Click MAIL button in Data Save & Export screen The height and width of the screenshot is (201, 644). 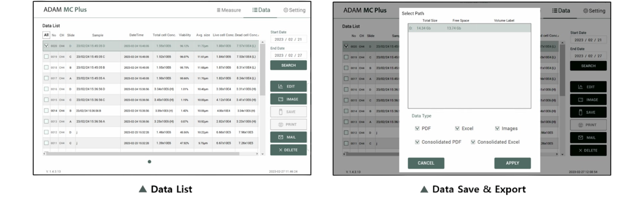coord(588,138)
